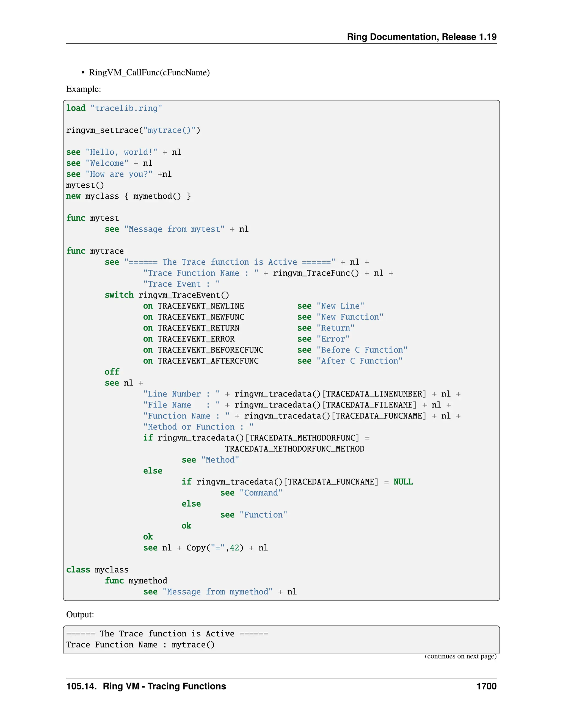The width and height of the screenshot is (563, 728).
Task: Click the '(continues on next page)' note
Action: click(x=461, y=656)
